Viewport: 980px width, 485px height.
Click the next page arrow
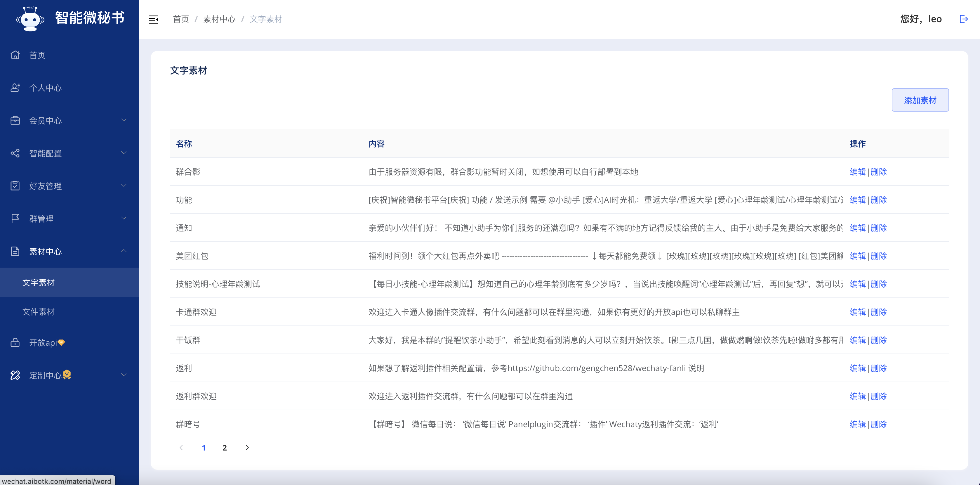click(x=247, y=448)
